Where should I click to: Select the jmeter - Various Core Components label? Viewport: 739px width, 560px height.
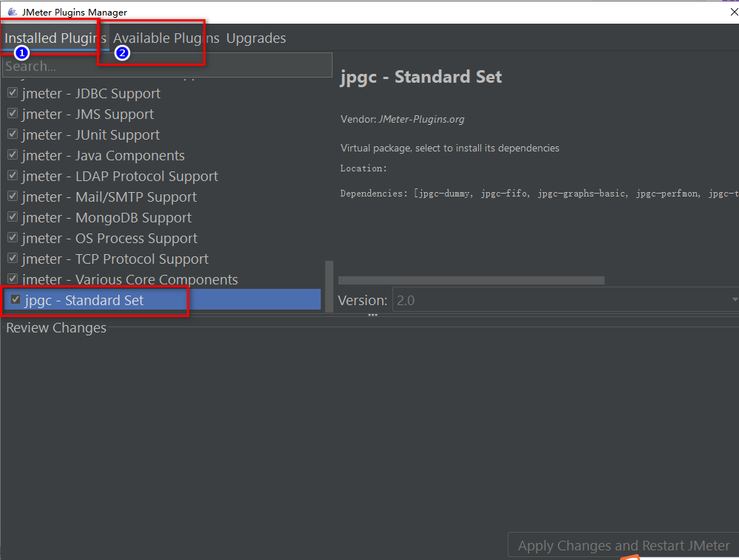pyautogui.click(x=129, y=280)
